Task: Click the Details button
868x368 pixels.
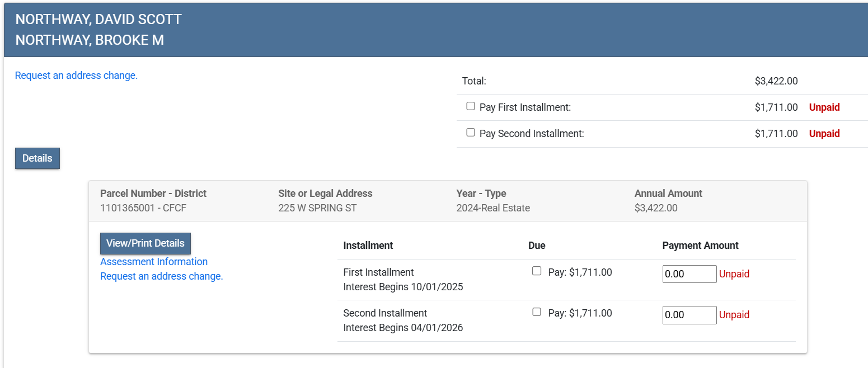Action: pyautogui.click(x=37, y=158)
